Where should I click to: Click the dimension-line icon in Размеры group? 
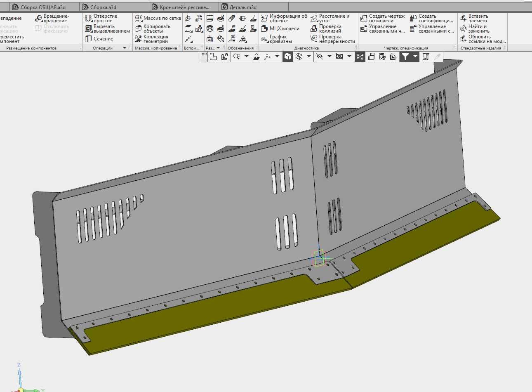point(210,18)
